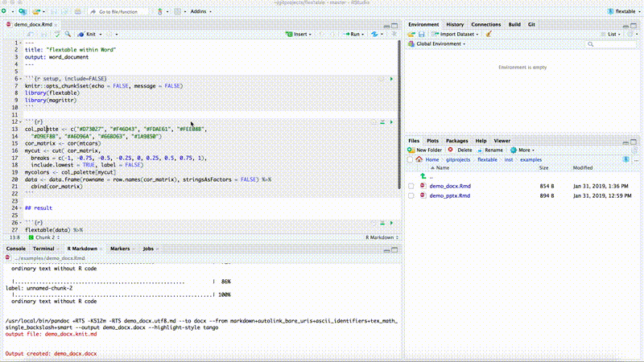Collapse the YAML header fold at line 1

tap(21, 43)
